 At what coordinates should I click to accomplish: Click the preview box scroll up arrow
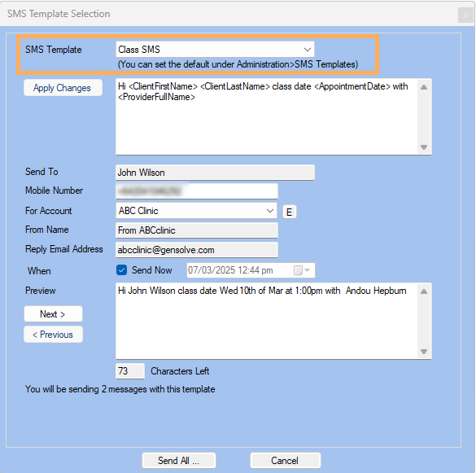coord(424,291)
